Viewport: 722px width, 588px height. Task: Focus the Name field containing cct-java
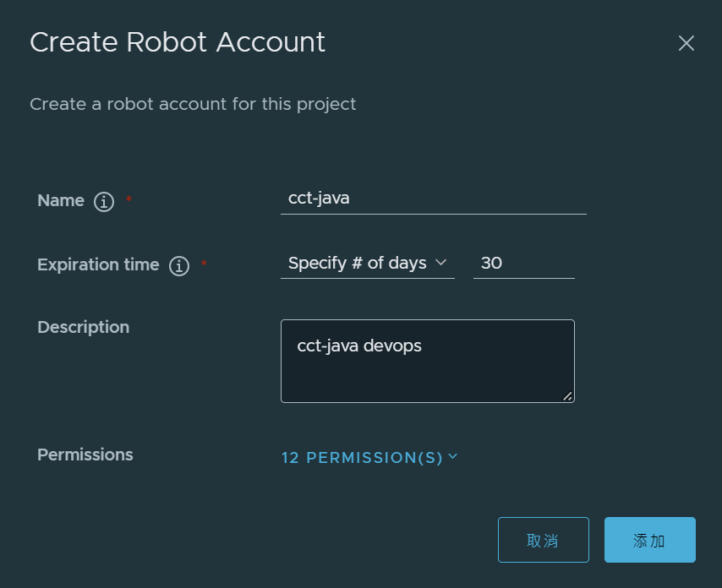(433, 199)
